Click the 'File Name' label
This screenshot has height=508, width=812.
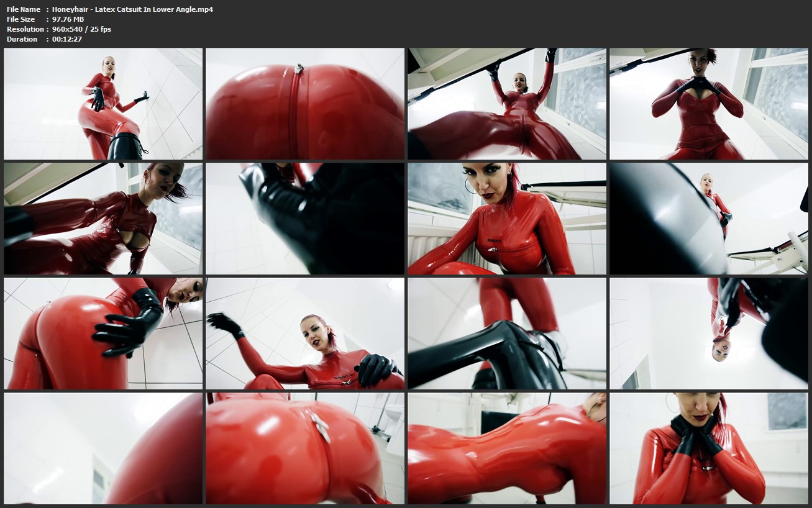coord(24,9)
